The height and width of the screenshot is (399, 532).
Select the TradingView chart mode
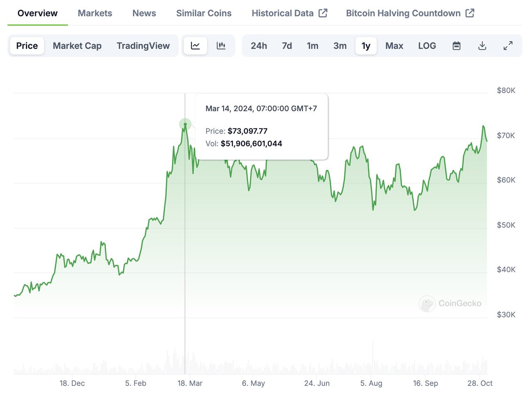143,46
